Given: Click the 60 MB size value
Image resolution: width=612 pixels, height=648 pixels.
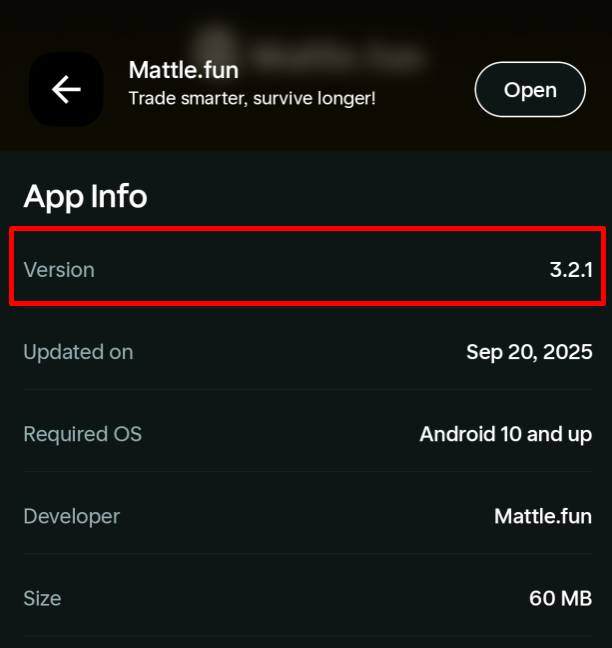Looking at the screenshot, I should pyautogui.click(x=560, y=598).
